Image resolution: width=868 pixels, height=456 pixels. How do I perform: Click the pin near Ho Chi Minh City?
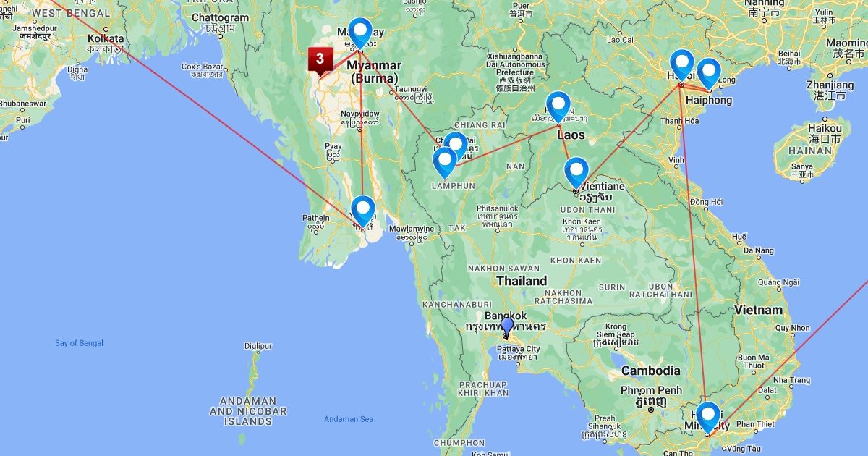707,418
